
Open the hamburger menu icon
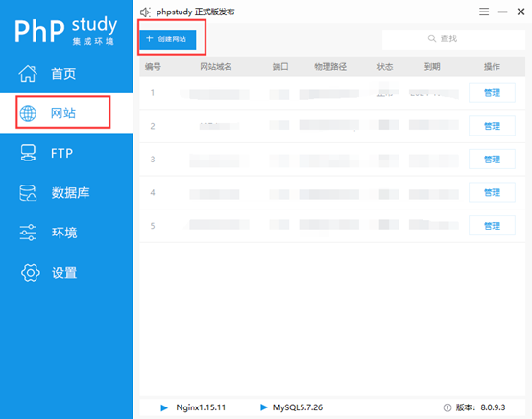pyautogui.click(x=484, y=12)
